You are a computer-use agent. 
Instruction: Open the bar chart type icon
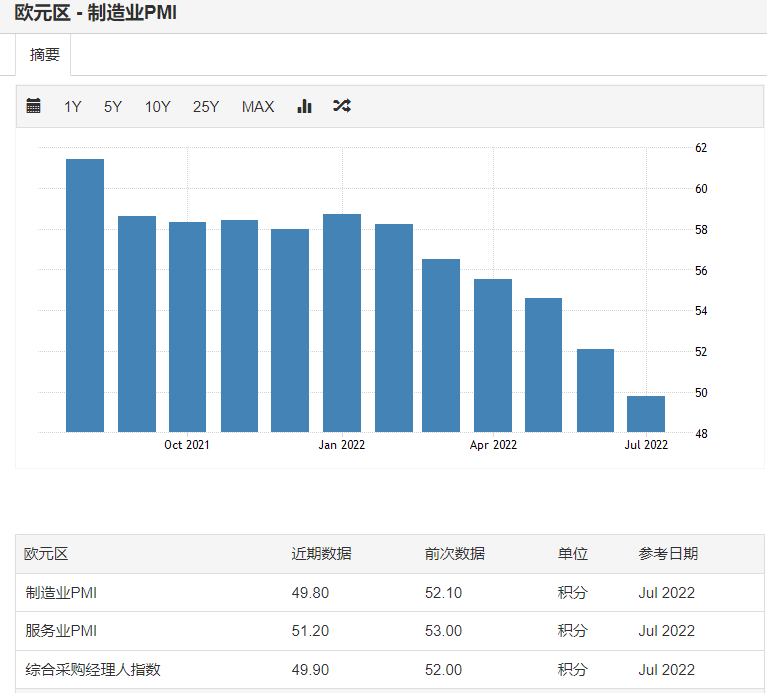(x=304, y=106)
